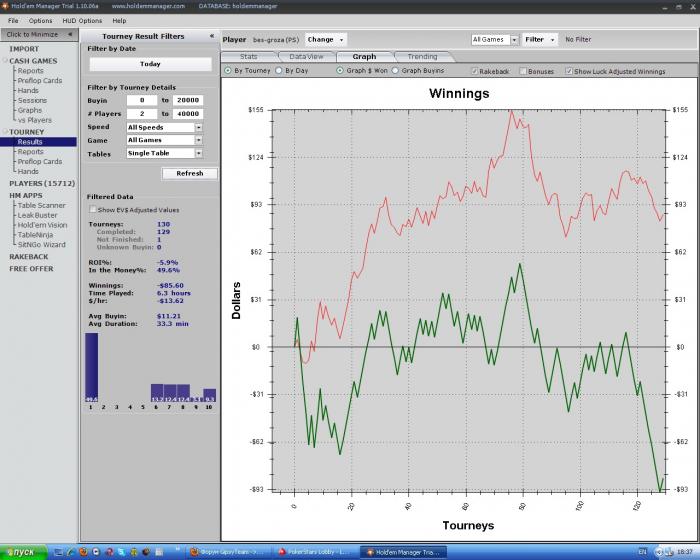Click the system clock showing 18:37

685,552
